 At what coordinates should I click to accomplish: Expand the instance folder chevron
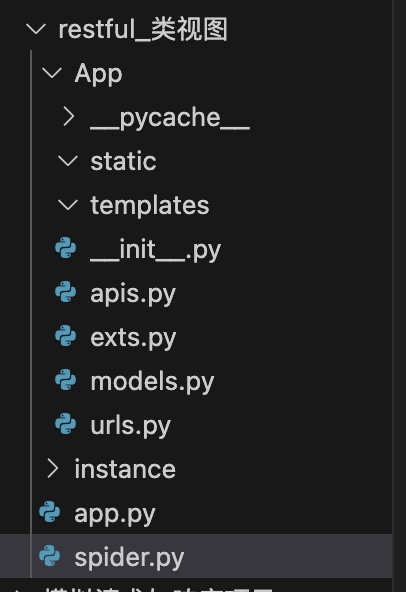[x=52, y=468]
